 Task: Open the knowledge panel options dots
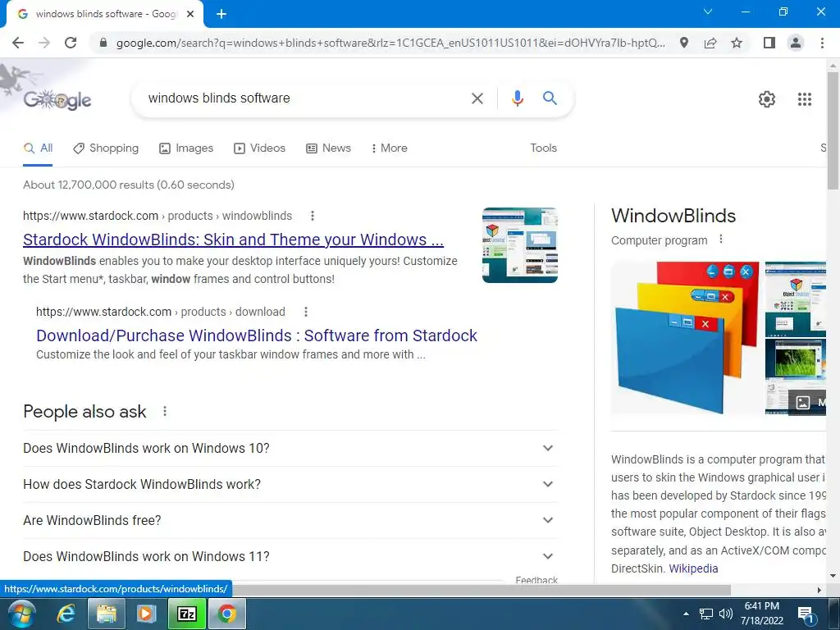[721, 239]
